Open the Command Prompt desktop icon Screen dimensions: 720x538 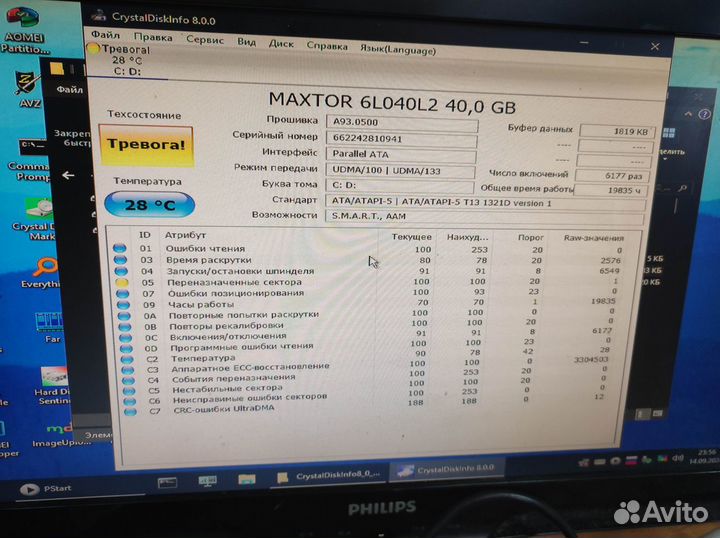click(x=30, y=161)
